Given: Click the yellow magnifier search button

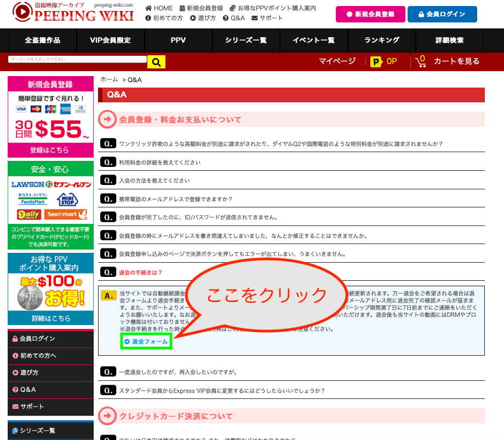Looking at the screenshot, I should (x=156, y=62).
